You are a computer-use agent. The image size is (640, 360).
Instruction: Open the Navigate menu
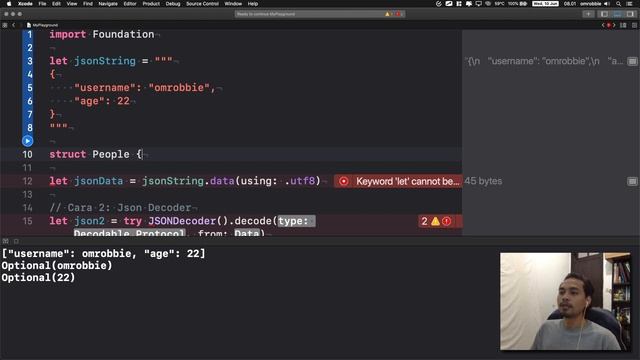[x=108, y=4]
